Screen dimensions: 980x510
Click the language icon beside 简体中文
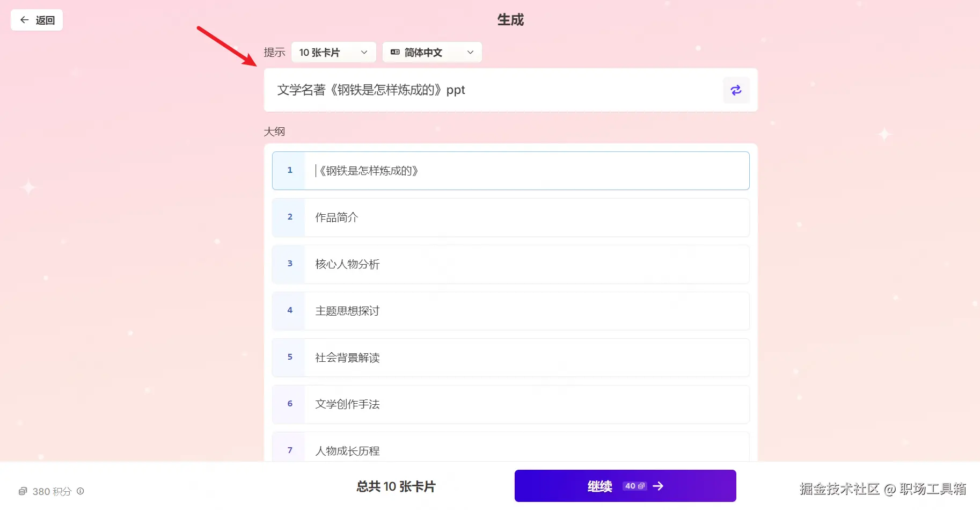click(x=396, y=52)
